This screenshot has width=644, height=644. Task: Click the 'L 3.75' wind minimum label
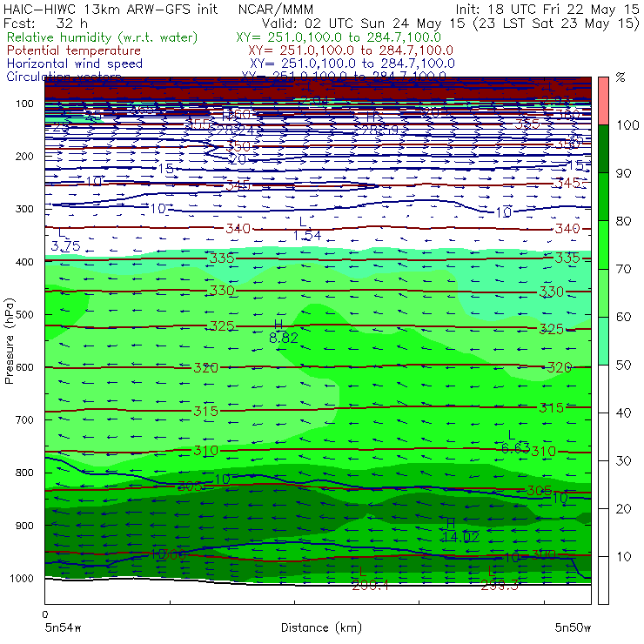click(66, 240)
